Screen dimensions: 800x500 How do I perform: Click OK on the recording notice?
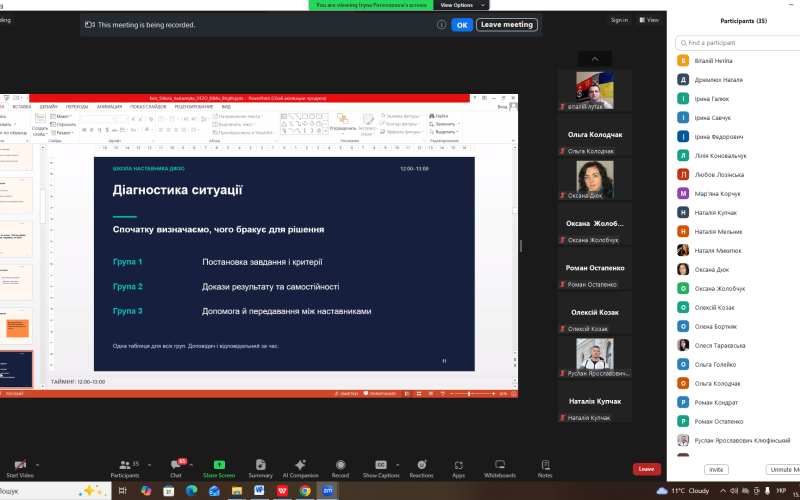pos(462,24)
